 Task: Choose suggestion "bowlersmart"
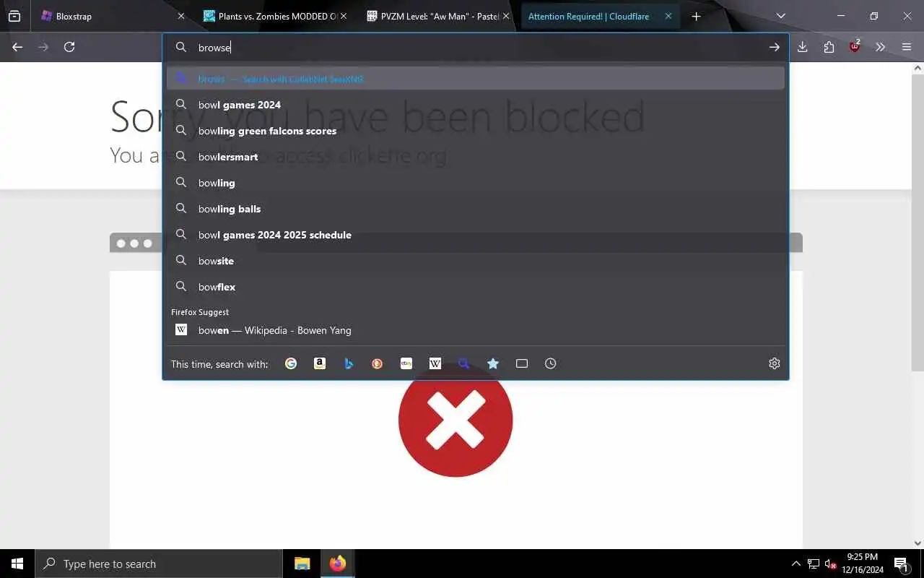tap(476, 157)
